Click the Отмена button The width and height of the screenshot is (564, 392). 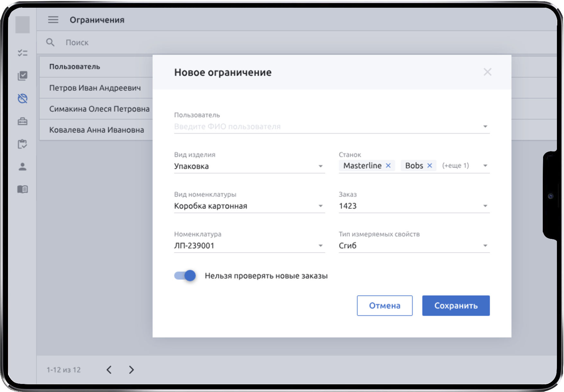point(384,305)
